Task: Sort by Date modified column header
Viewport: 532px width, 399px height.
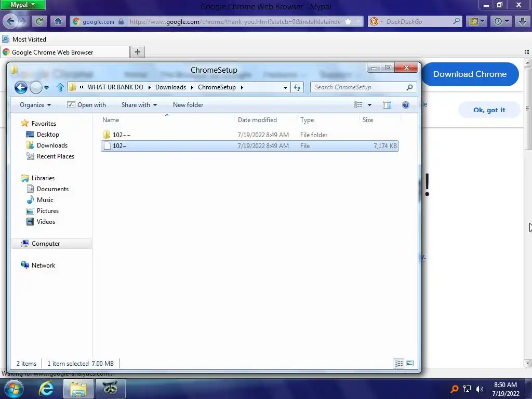Action: [x=265, y=120]
